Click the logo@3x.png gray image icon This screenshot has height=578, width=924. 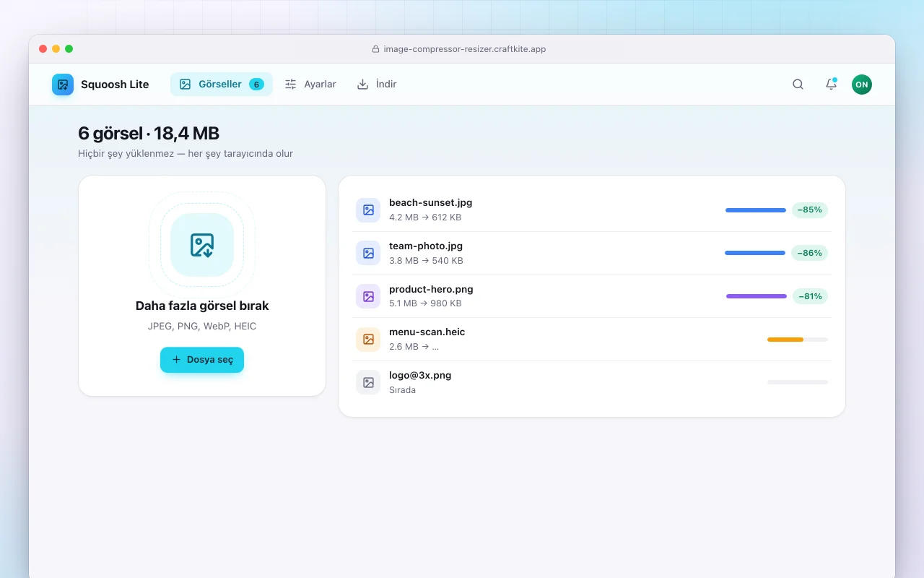click(368, 382)
